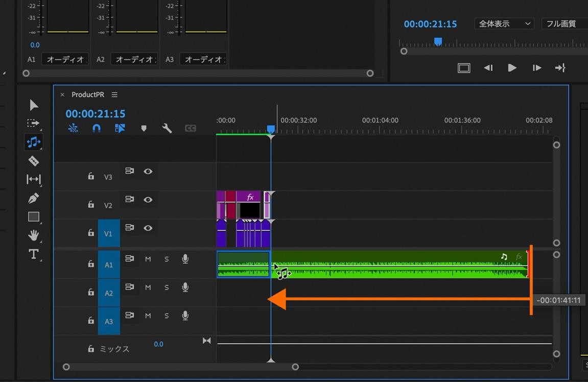Select the Pen tool
This screenshot has height=382, width=588.
34,198
